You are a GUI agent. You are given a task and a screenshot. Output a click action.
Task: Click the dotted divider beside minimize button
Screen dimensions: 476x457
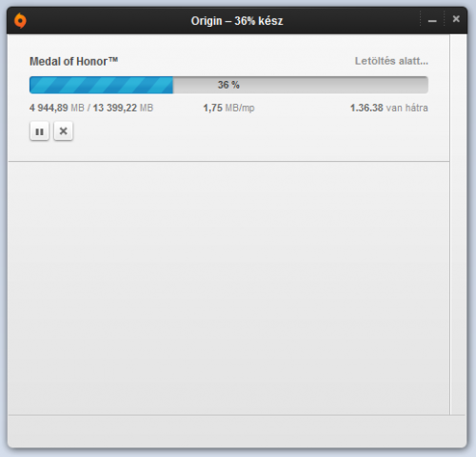click(x=420, y=18)
